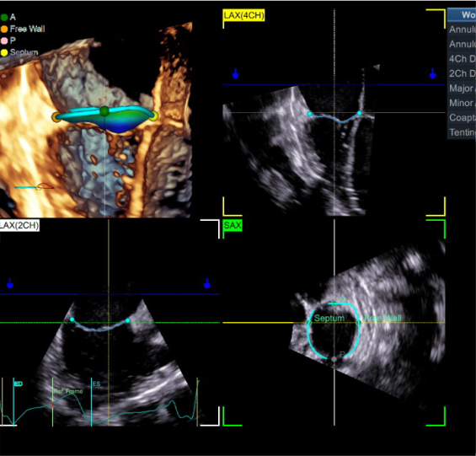
Task: Click the blue depth line in 4CH view
Action: tap(334, 84)
